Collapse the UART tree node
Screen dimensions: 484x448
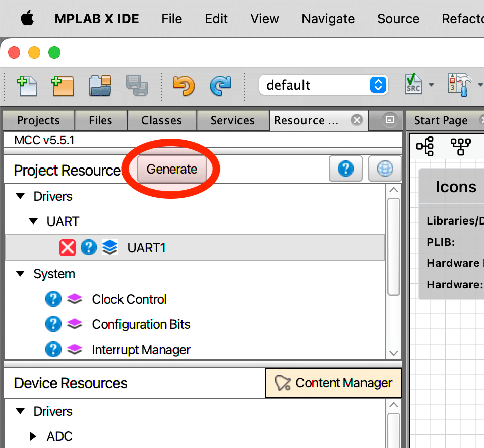pyautogui.click(x=33, y=221)
